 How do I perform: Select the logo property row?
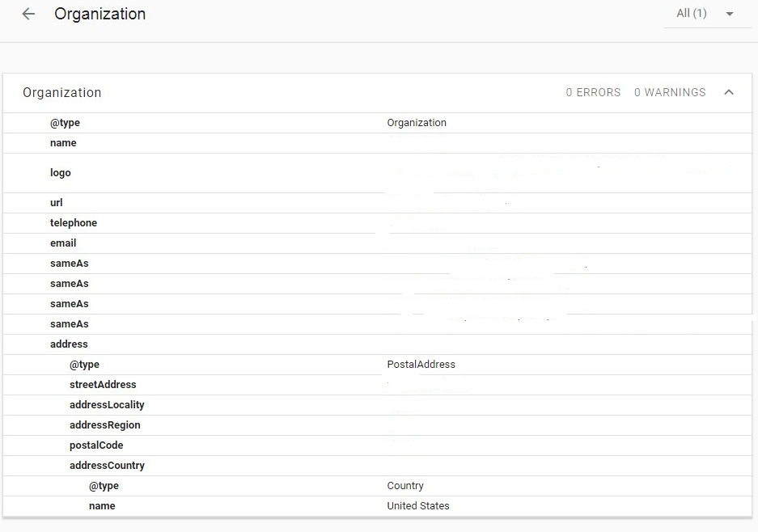[x=61, y=173]
